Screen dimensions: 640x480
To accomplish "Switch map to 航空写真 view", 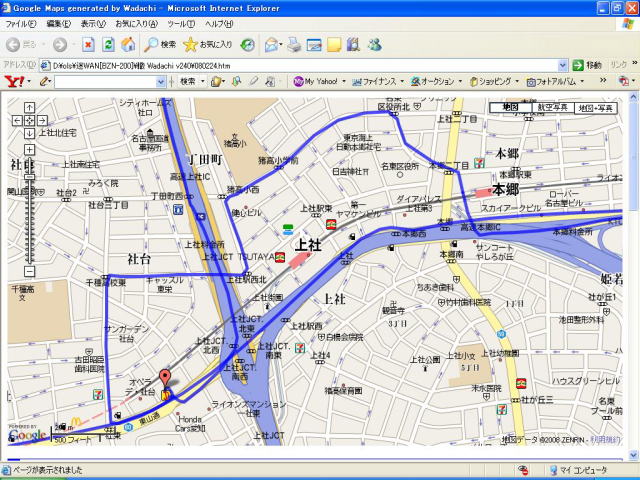I will pyautogui.click(x=553, y=108).
